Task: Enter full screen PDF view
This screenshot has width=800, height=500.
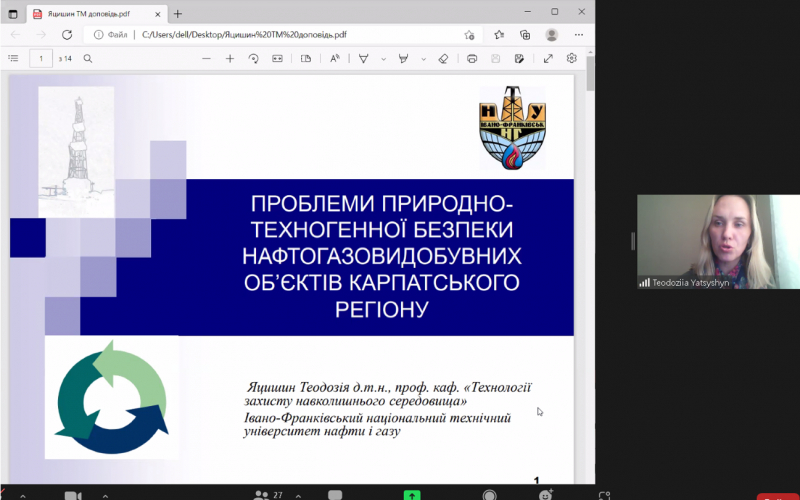Action: pyautogui.click(x=548, y=59)
